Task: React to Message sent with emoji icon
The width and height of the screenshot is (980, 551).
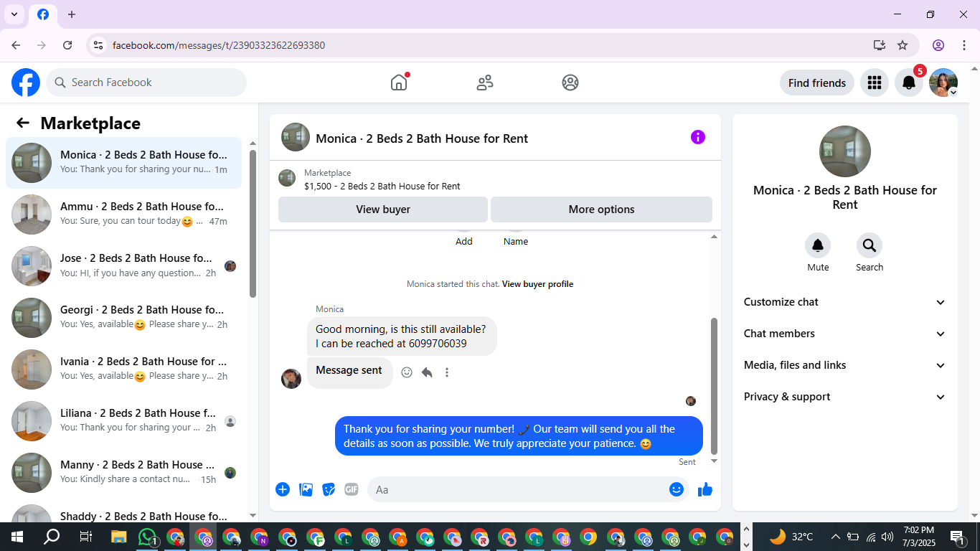Action: (x=407, y=372)
